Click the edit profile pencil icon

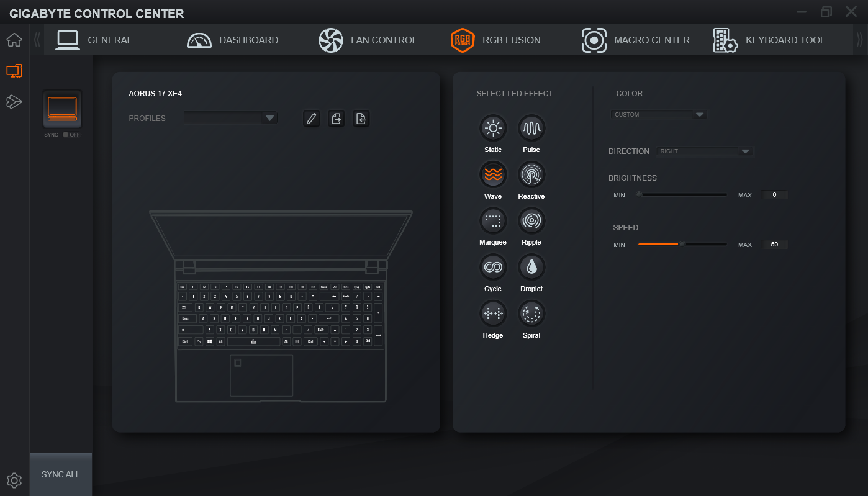pyautogui.click(x=312, y=119)
